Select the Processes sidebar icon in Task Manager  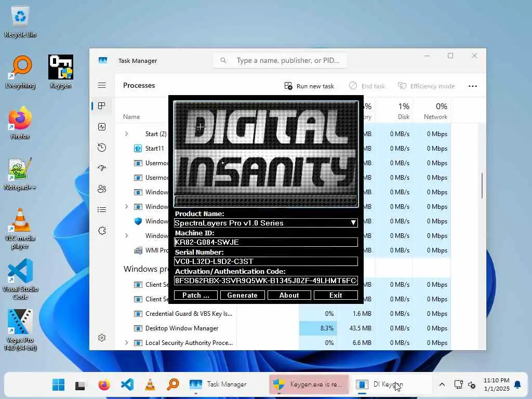coord(102,106)
